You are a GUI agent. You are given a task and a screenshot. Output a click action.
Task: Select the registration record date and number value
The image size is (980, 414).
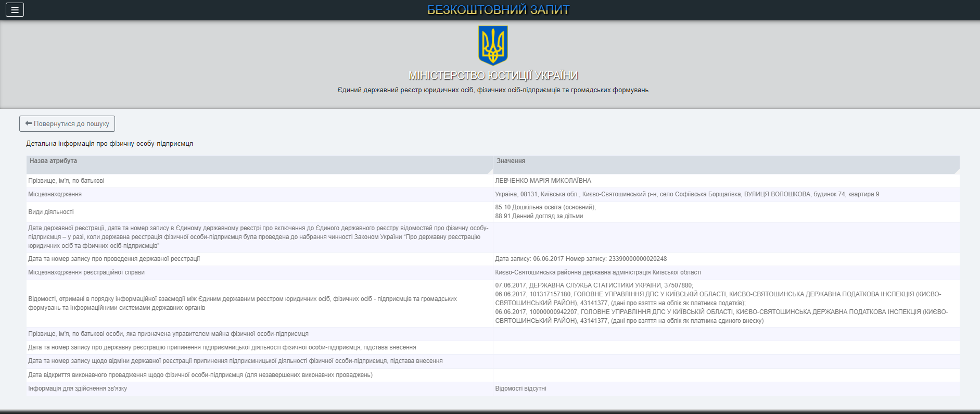(x=580, y=259)
